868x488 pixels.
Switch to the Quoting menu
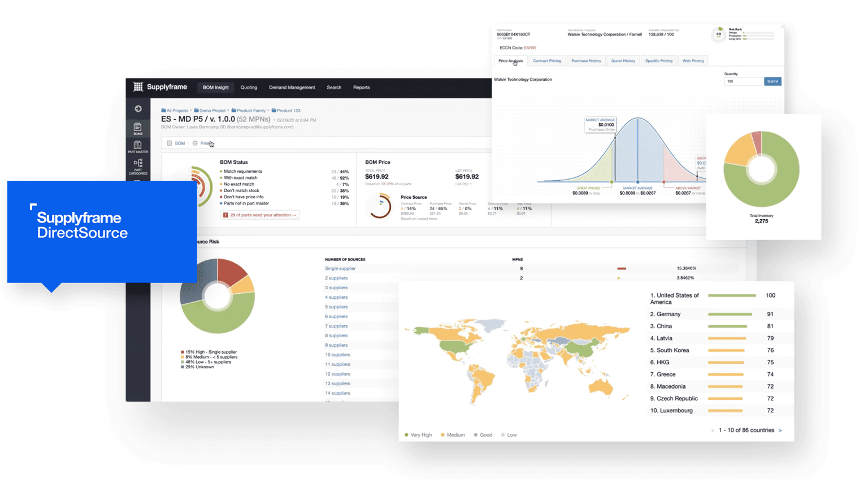click(249, 88)
